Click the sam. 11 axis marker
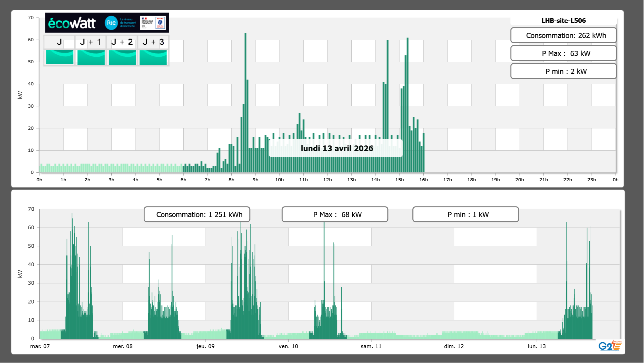This screenshot has width=644, height=363. pyautogui.click(x=371, y=346)
